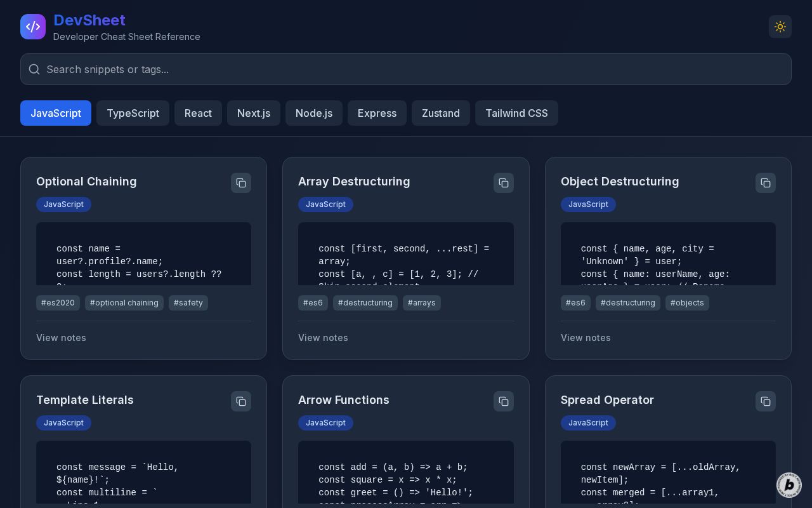Click the Spread Operator card title

click(607, 400)
